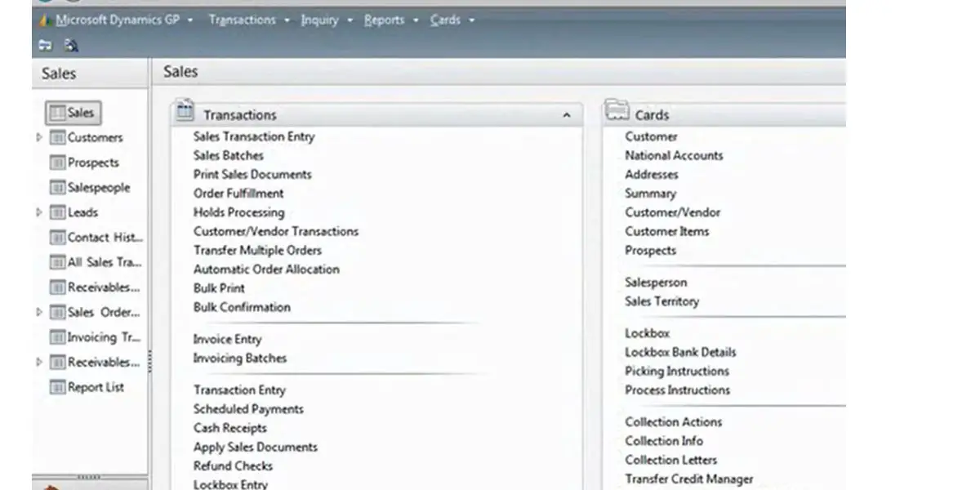Select Salespeople in the navigation pane
Viewport: 980px width, 490px height.
tap(99, 187)
